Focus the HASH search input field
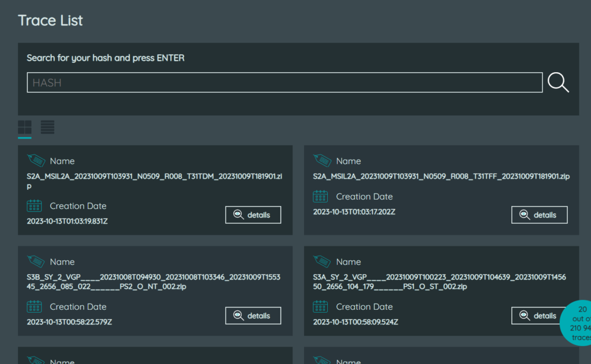This screenshot has width=591, height=364. click(285, 82)
